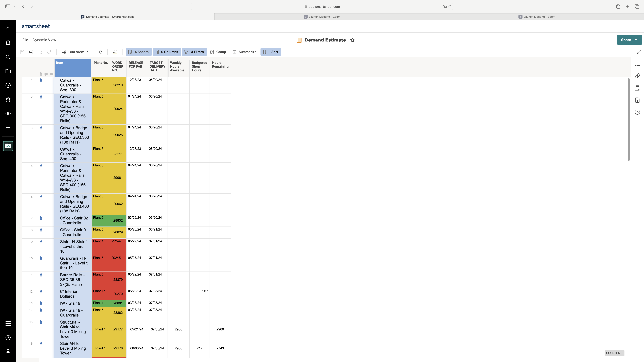Open the attachments paperclip in right panel

coord(637,76)
